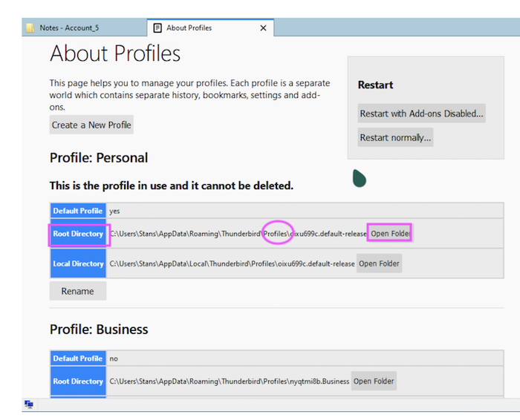The width and height of the screenshot is (520, 420).
Task: Click the 'yes' default profile value
Action: pyautogui.click(x=114, y=211)
